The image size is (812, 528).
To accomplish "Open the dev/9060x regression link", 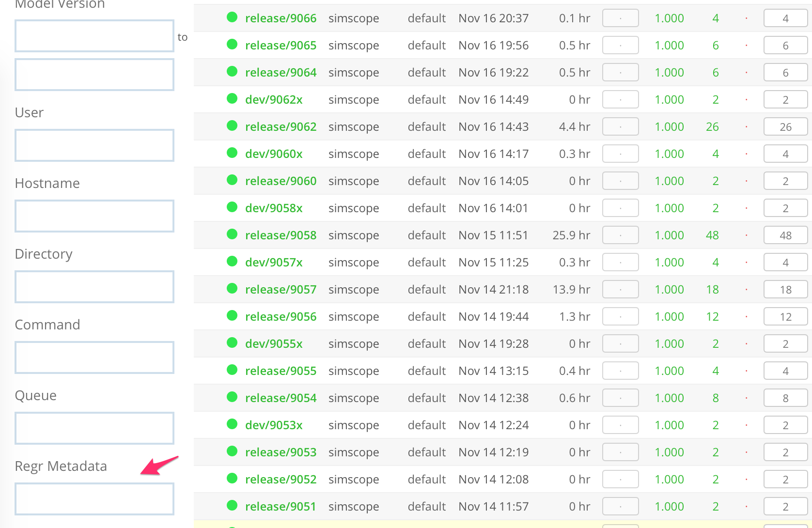I will pyautogui.click(x=274, y=154).
